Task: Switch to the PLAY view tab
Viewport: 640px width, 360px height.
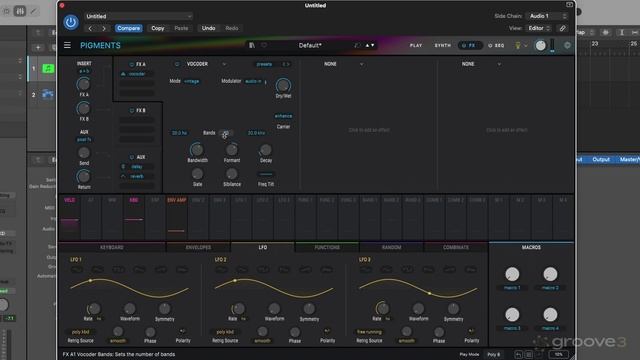Action: coord(416,46)
